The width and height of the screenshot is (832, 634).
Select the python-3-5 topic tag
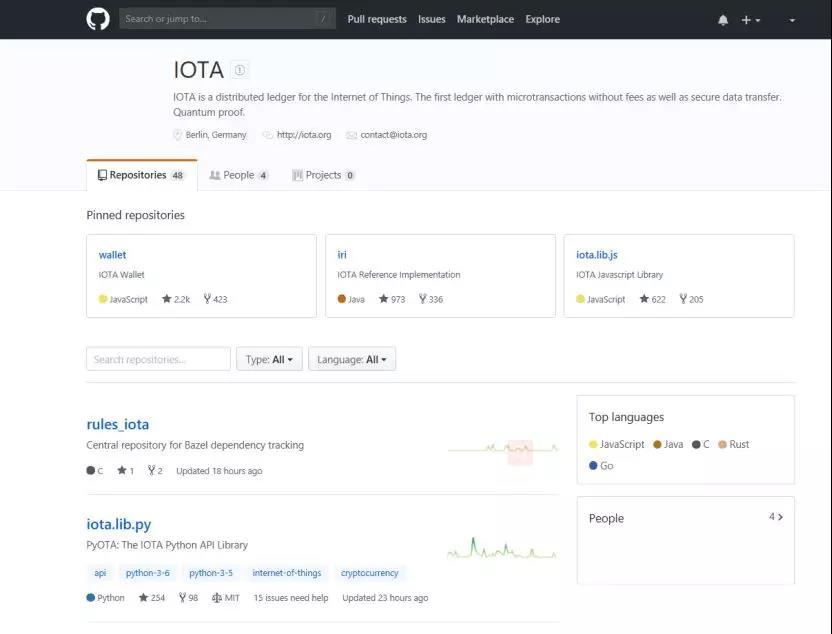click(211, 573)
